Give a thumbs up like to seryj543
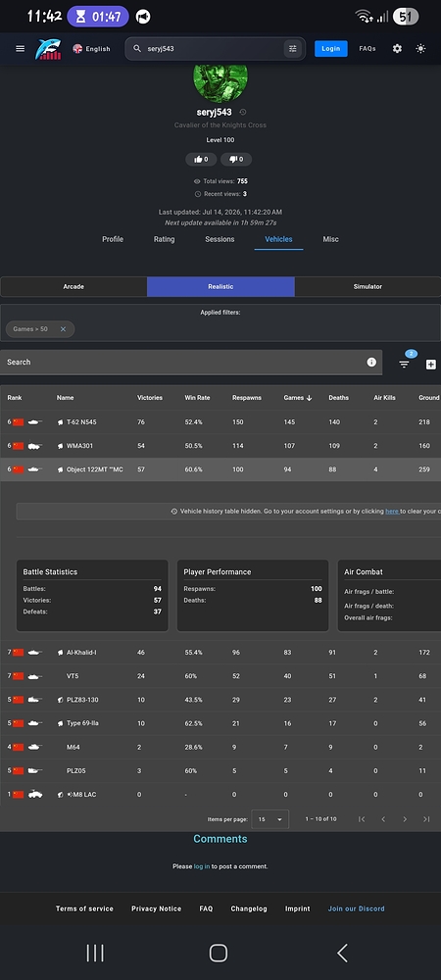441x980 pixels. point(201,160)
